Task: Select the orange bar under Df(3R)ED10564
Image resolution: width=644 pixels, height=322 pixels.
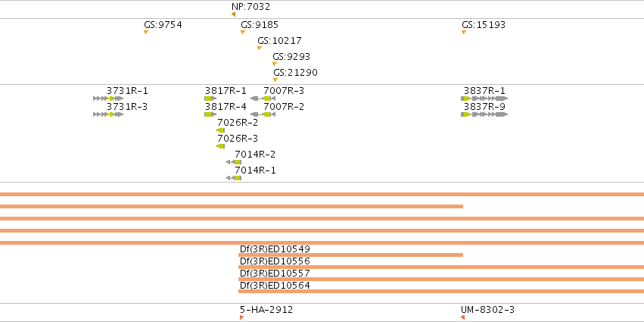Action: [x=441, y=292]
